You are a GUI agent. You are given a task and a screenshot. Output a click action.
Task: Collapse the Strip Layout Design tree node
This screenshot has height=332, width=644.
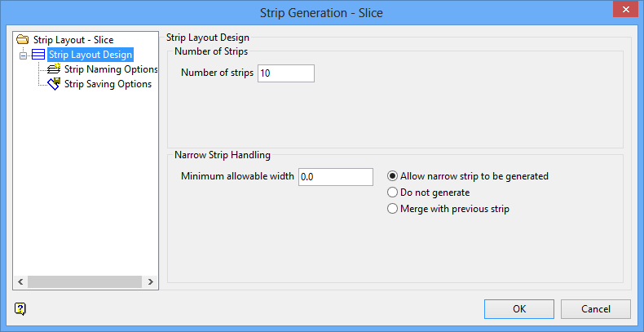tap(23, 55)
